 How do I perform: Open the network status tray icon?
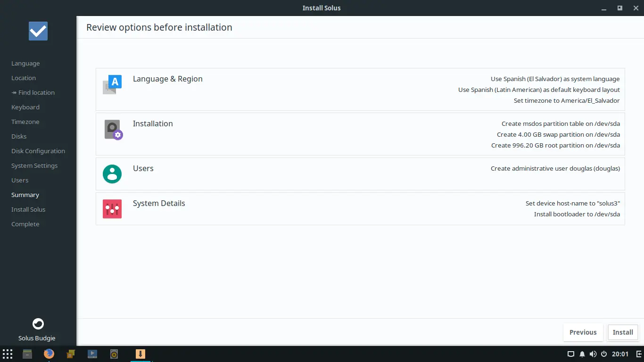tap(570, 354)
